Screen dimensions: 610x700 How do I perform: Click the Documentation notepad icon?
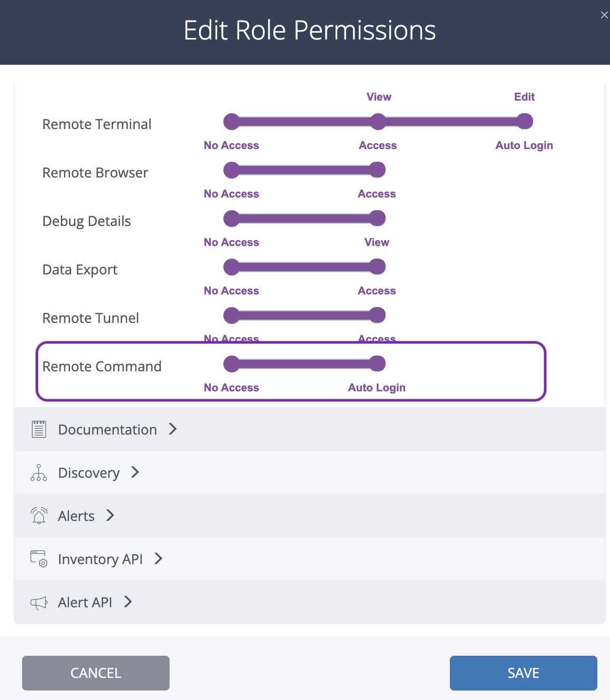39,429
